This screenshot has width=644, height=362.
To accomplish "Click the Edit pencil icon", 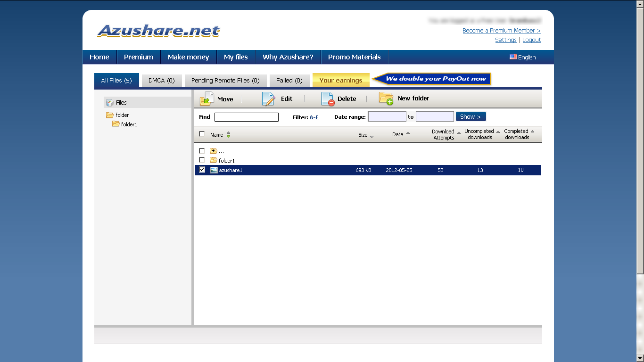I will (268, 99).
